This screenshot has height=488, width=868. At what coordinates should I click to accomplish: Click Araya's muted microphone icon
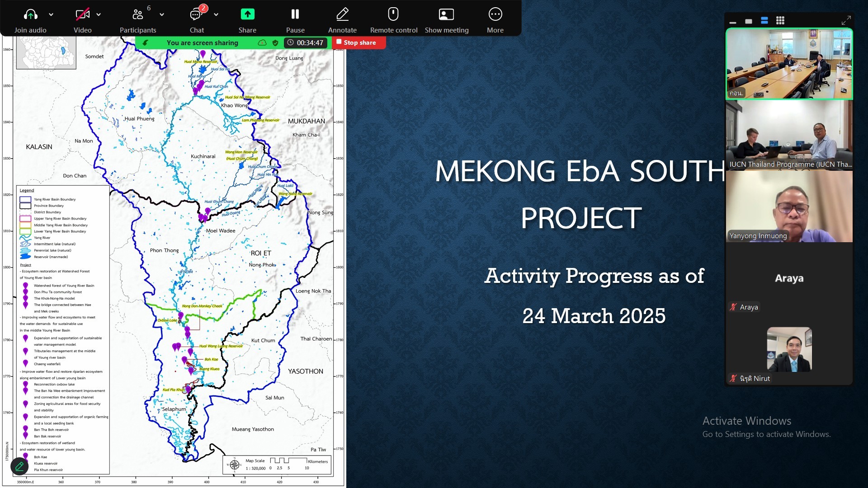(733, 307)
